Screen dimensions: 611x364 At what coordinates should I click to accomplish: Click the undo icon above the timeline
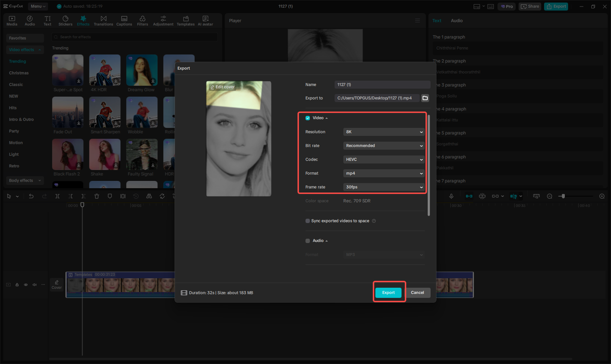31,196
